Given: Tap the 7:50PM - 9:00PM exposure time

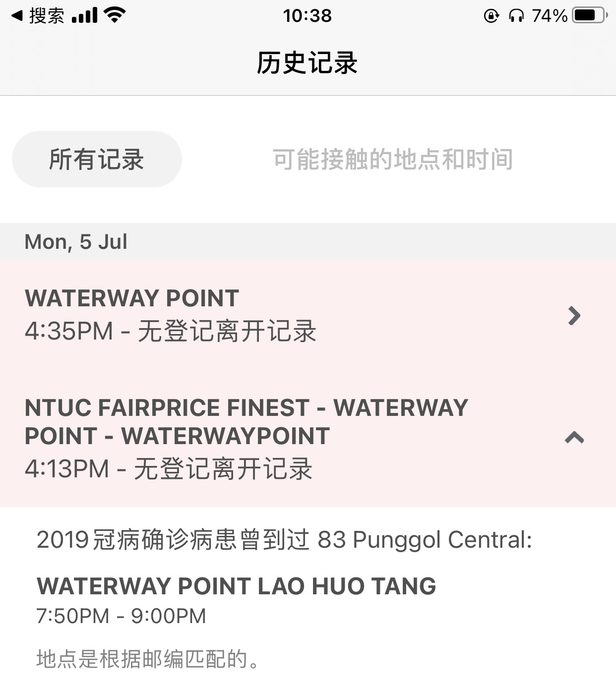Looking at the screenshot, I should click(122, 616).
